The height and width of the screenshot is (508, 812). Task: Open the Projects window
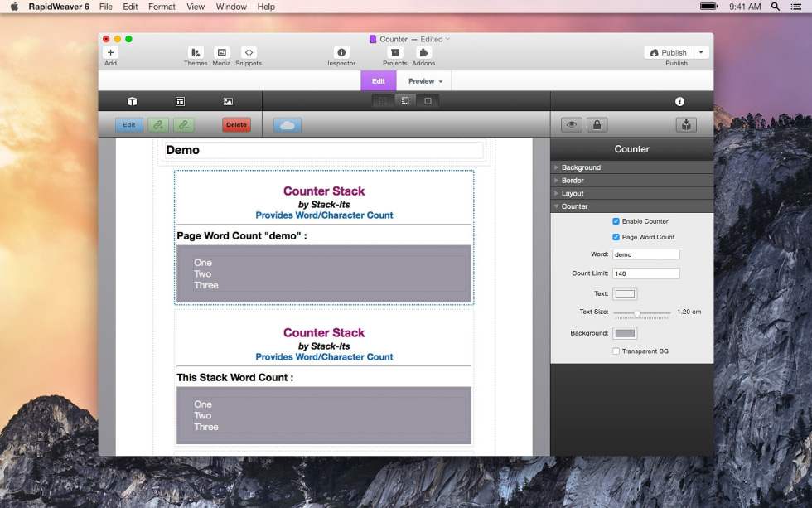coord(394,52)
